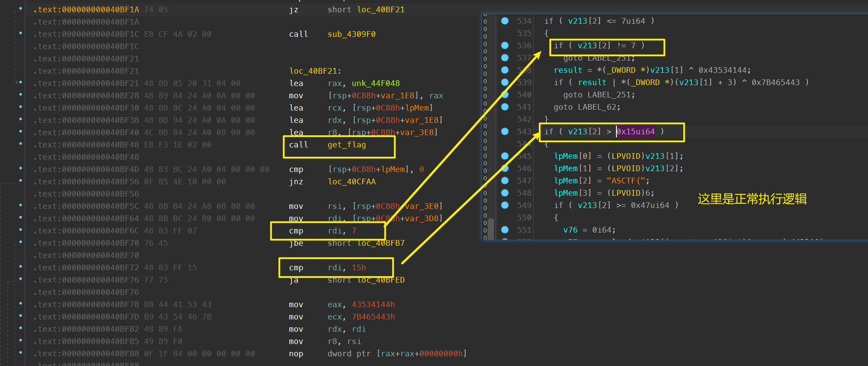Click (LPVOID)6 value on line 548

pyautogui.click(x=628, y=193)
